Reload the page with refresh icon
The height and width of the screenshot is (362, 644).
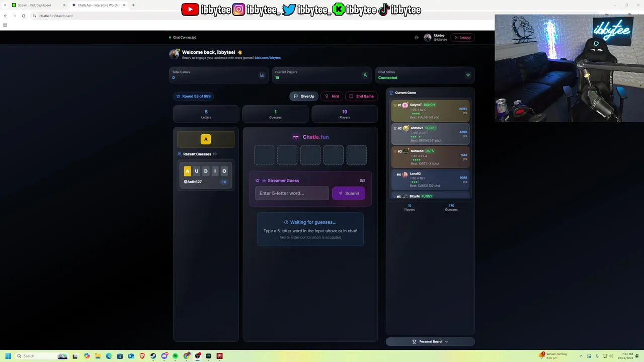tap(23, 16)
